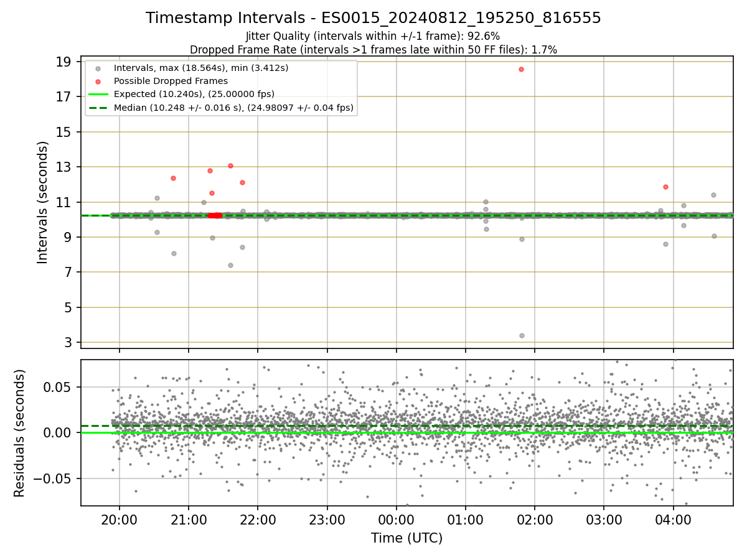Click the x-axis tick label '23:00'
747x560 pixels.
(327, 518)
